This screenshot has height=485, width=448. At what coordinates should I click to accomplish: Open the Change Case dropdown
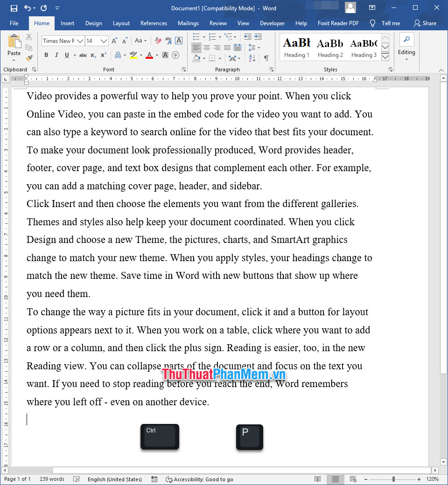click(x=139, y=41)
